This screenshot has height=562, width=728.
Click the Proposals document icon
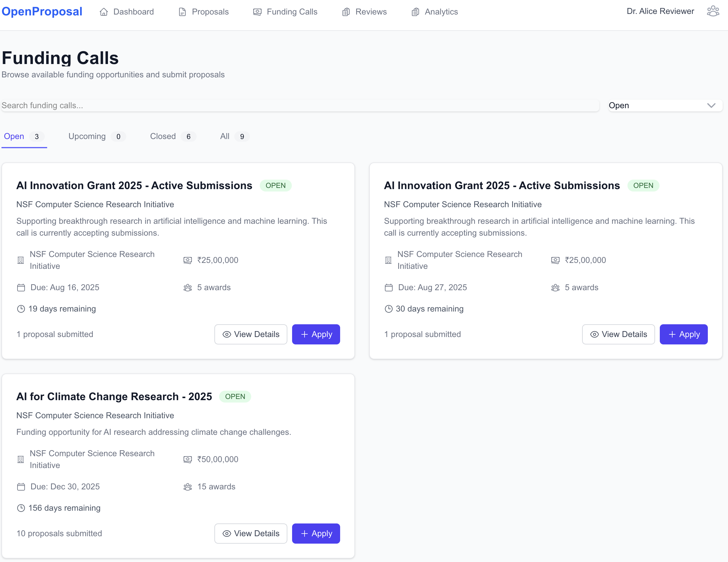[x=182, y=12]
